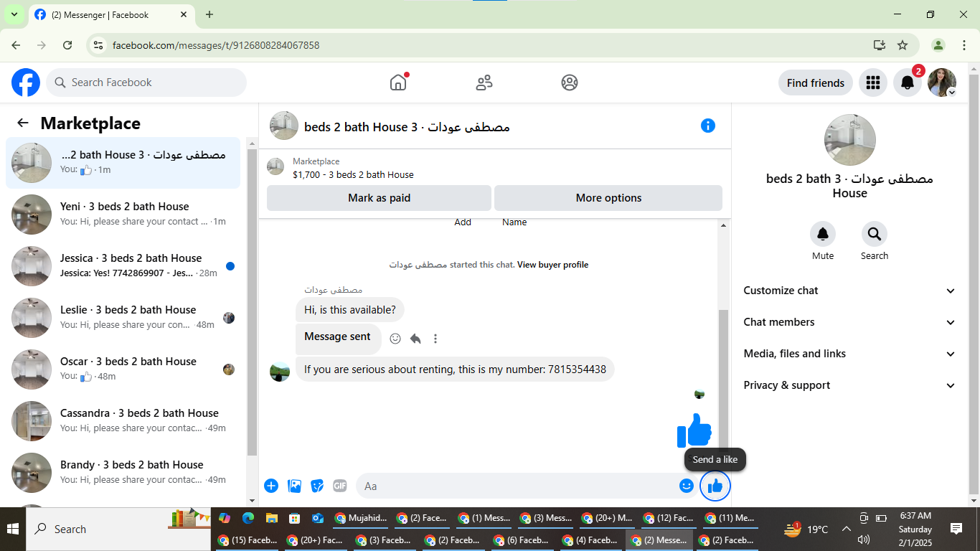Open a new Chrome tab
980x551 pixels.
point(209,14)
